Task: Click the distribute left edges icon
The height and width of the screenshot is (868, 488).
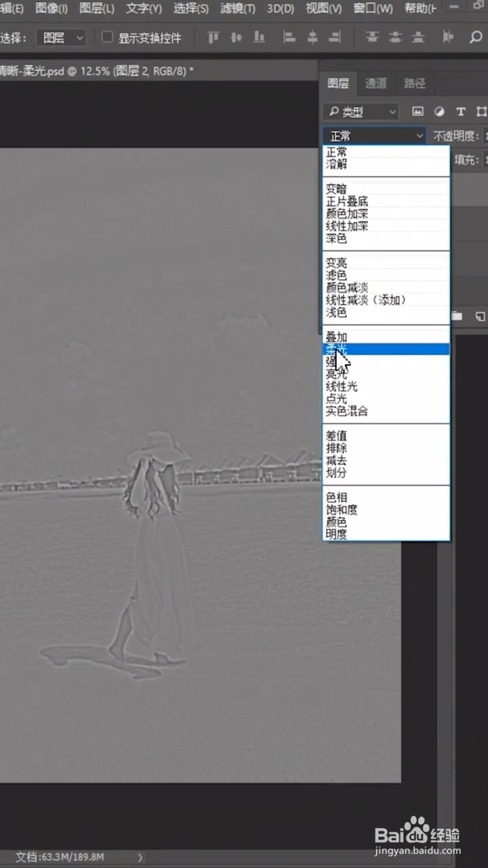Action: 448,37
